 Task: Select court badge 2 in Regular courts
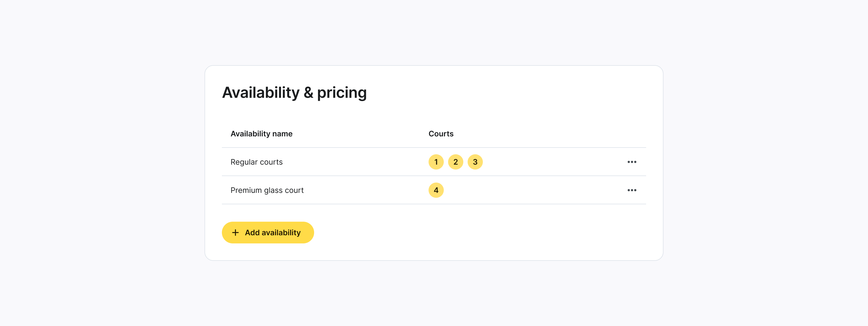pos(456,162)
